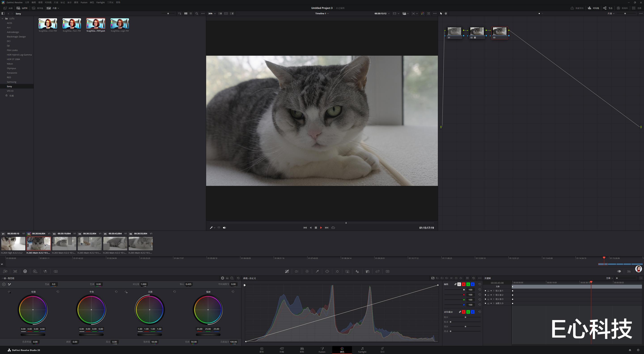The image size is (644, 354).
Task: Open the 36% viewer zoom dropdown
Action: 212,13
